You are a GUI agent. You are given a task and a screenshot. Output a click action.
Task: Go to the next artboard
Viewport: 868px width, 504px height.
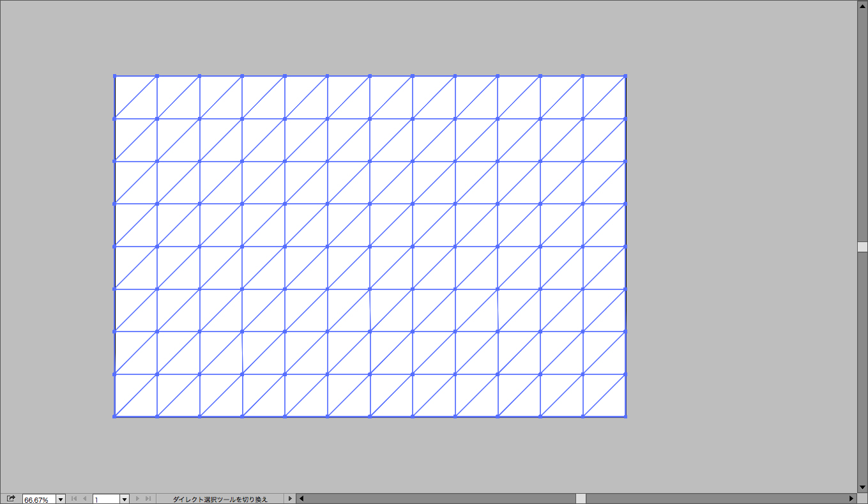(137, 498)
